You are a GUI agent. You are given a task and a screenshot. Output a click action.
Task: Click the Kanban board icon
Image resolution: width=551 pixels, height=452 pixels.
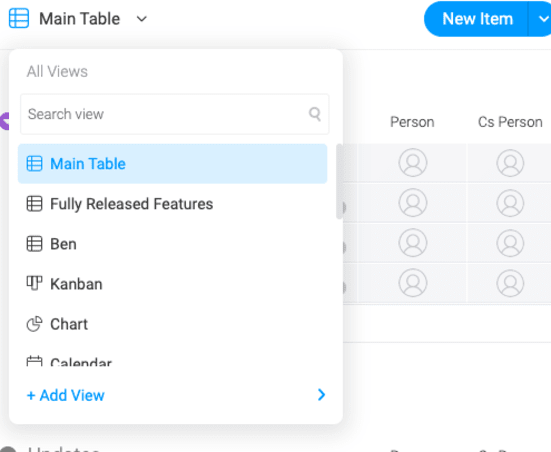click(34, 283)
